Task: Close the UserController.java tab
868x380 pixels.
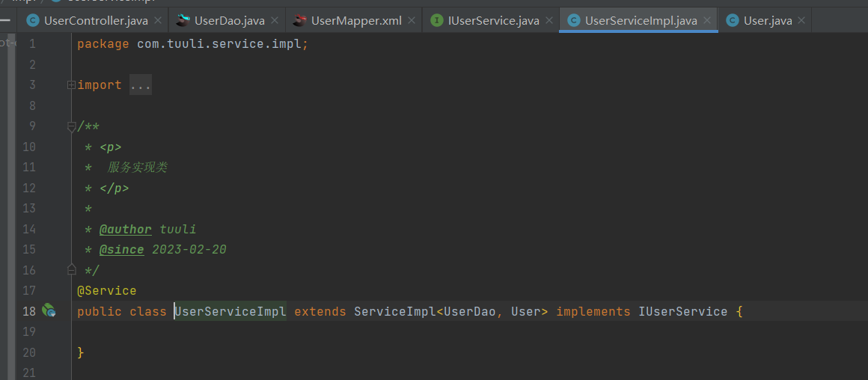Action: pyautogui.click(x=158, y=21)
